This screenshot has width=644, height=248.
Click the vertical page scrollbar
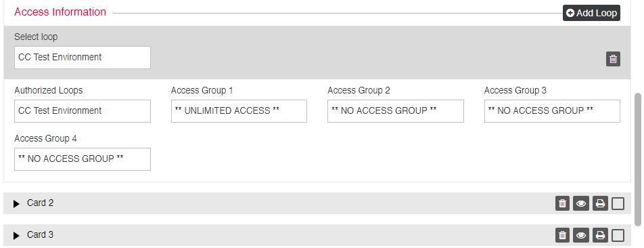point(638,160)
